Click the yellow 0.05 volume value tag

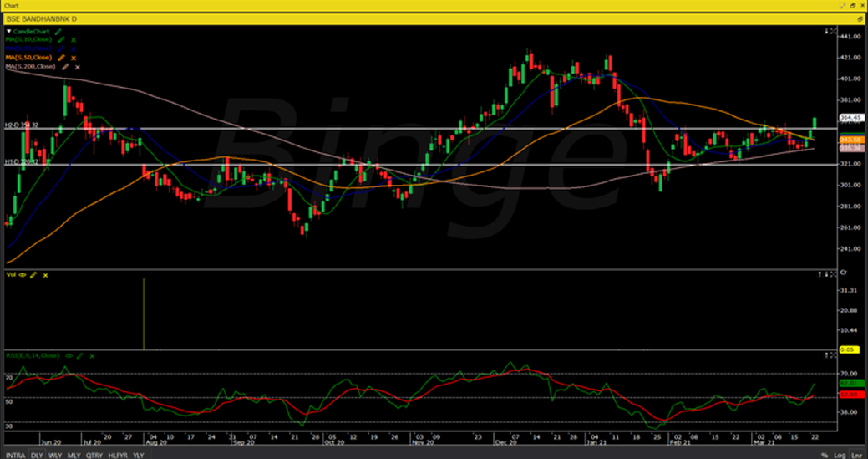point(849,350)
